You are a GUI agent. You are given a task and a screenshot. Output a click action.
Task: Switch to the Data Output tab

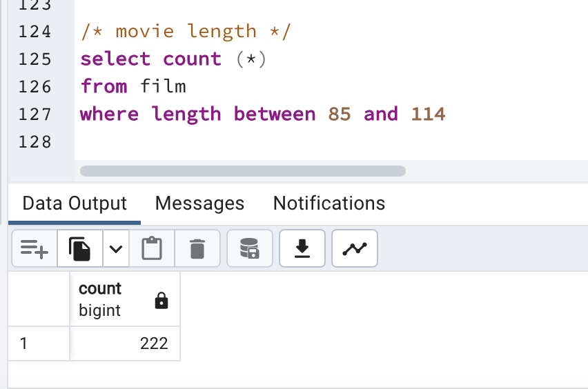coord(75,203)
